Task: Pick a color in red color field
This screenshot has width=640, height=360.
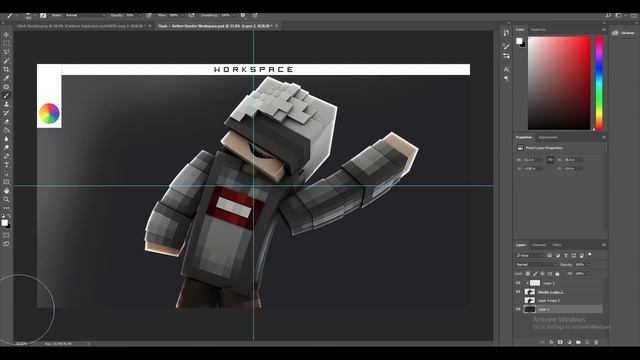Action: (x=559, y=83)
